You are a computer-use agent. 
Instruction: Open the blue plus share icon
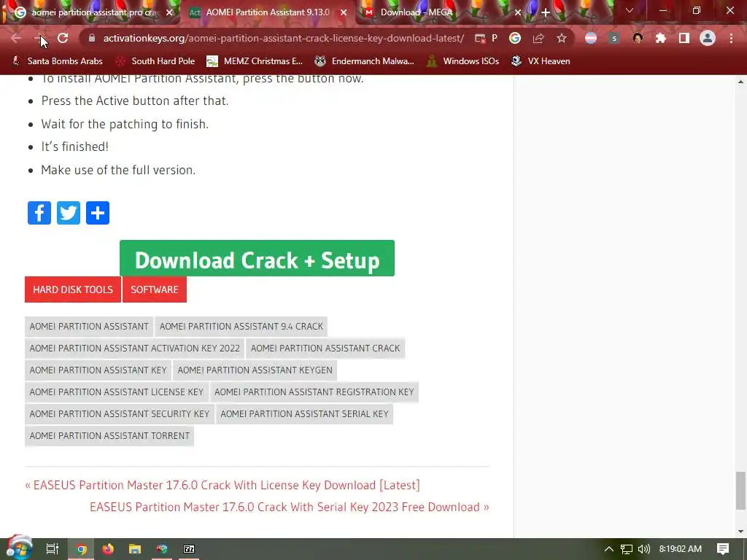(98, 213)
